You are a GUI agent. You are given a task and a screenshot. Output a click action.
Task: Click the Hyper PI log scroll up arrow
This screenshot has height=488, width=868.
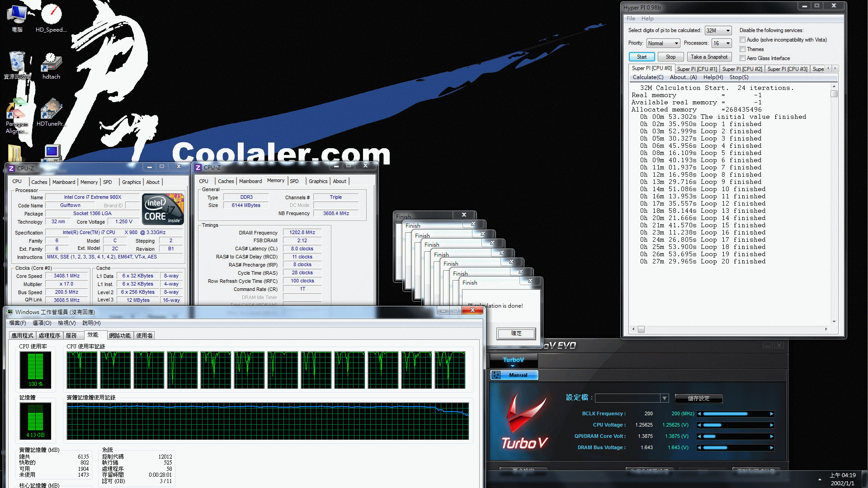pyautogui.click(x=834, y=87)
